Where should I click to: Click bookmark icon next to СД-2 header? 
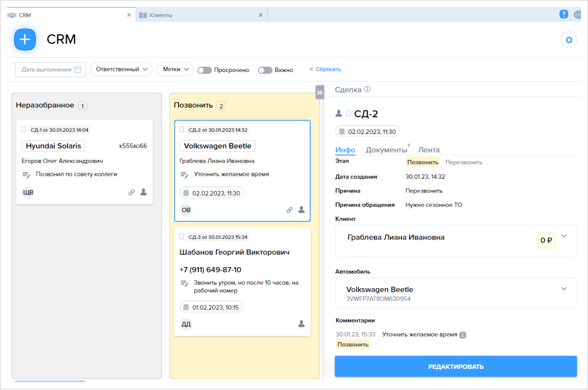pyautogui.click(x=348, y=113)
